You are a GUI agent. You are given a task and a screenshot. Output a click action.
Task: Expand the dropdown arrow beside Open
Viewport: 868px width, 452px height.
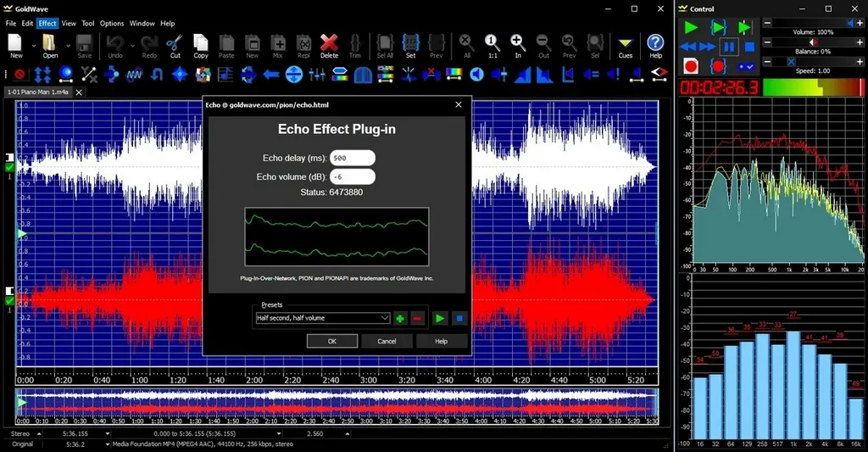pos(68,47)
